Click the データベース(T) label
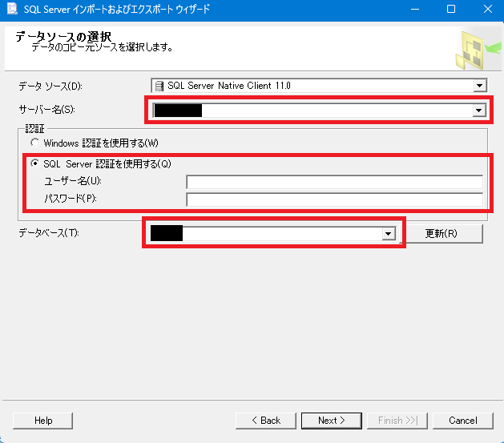Screen dimensions: 504x443 (49, 232)
